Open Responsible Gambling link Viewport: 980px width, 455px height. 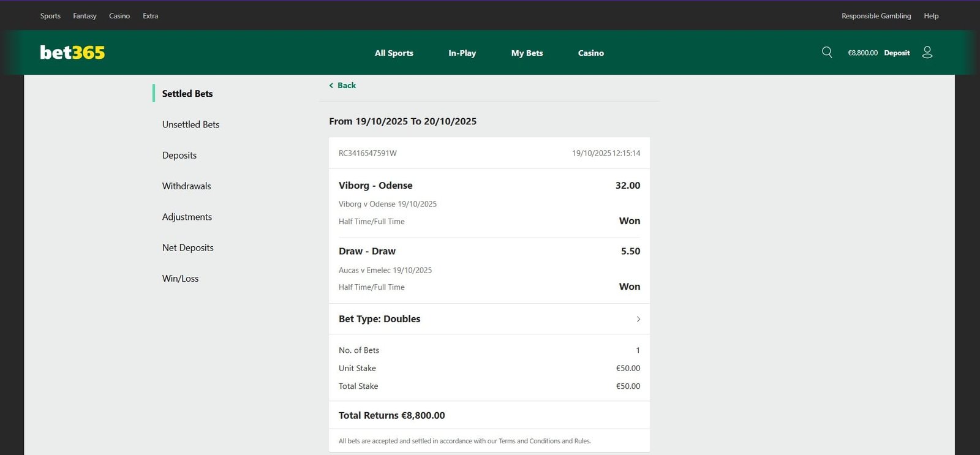[x=876, y=16]
